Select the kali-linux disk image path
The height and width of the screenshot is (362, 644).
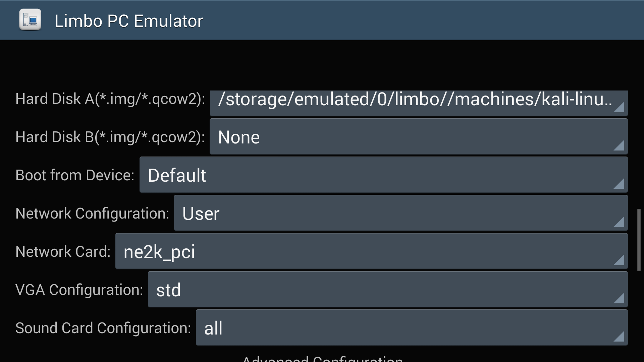(x=416, y=99)
